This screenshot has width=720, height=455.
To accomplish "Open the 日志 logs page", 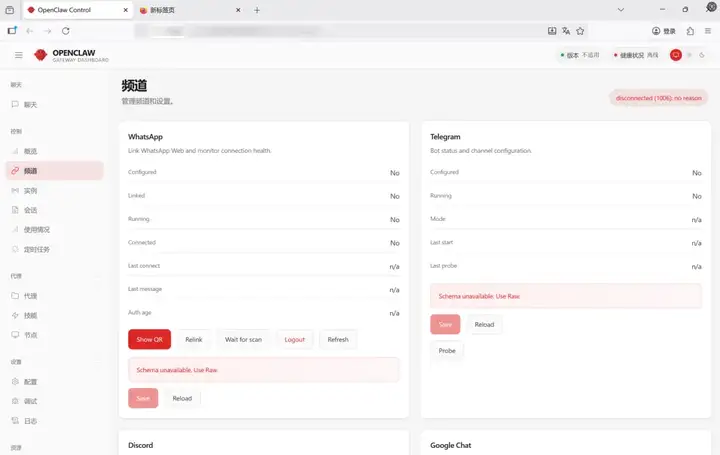I will 54,421.
